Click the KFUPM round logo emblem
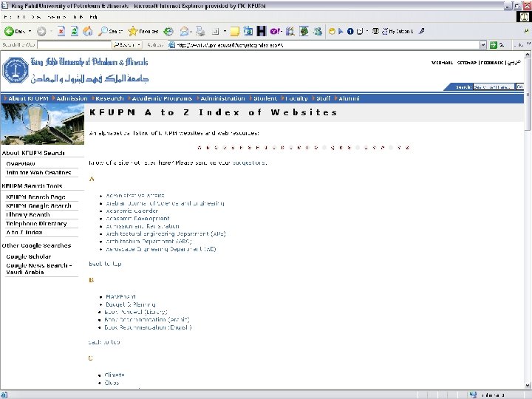The height and width of the screenshot is (399, 532). click(16, 70)
